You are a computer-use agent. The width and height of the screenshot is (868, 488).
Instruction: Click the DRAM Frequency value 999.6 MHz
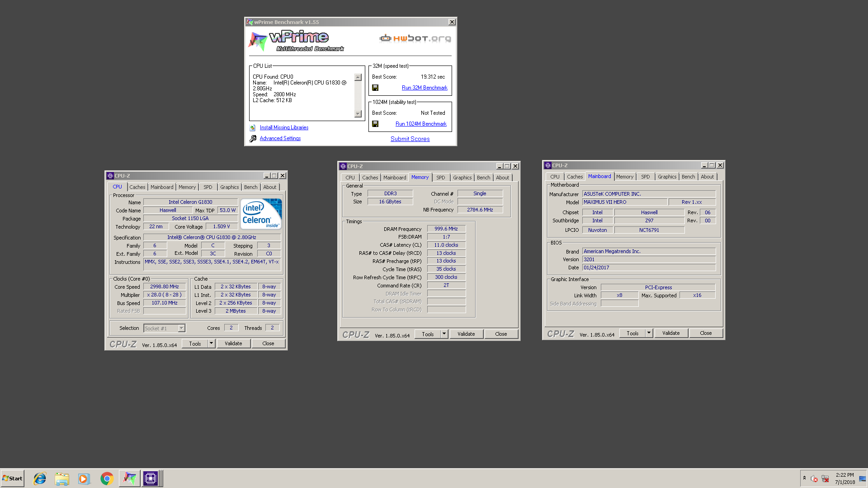(446, 229)
